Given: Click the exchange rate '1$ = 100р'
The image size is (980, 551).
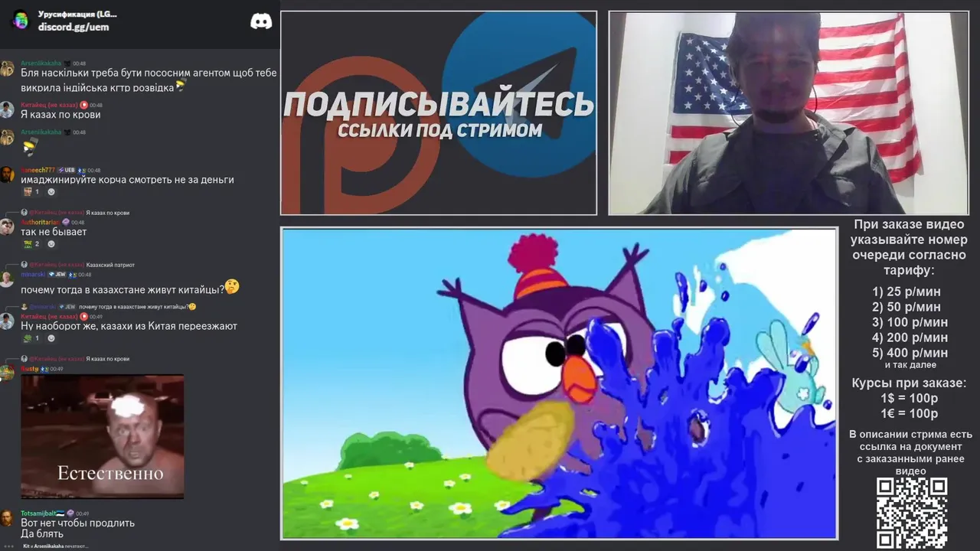Looking at the screenshot, I should [x=909, y=399].
